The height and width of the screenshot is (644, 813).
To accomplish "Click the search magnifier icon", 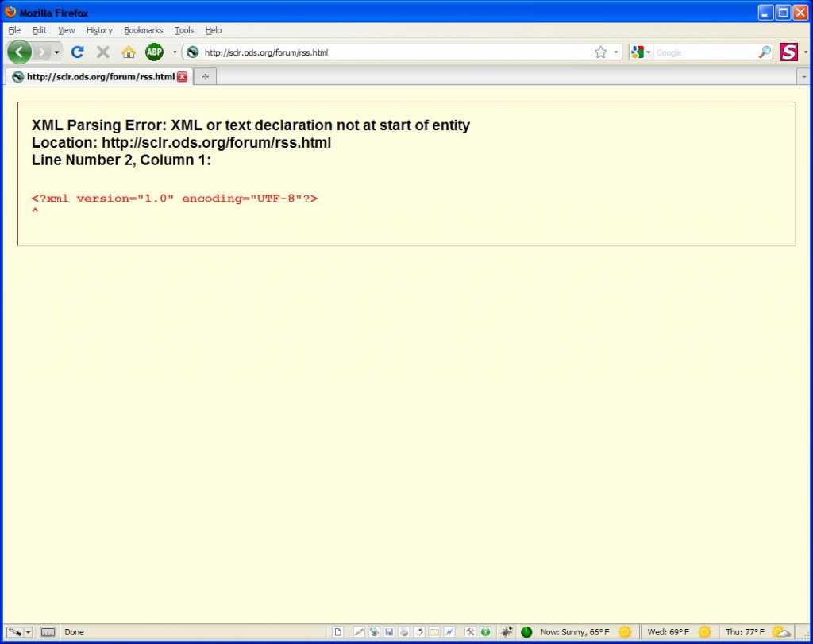I will pos(765,52).
